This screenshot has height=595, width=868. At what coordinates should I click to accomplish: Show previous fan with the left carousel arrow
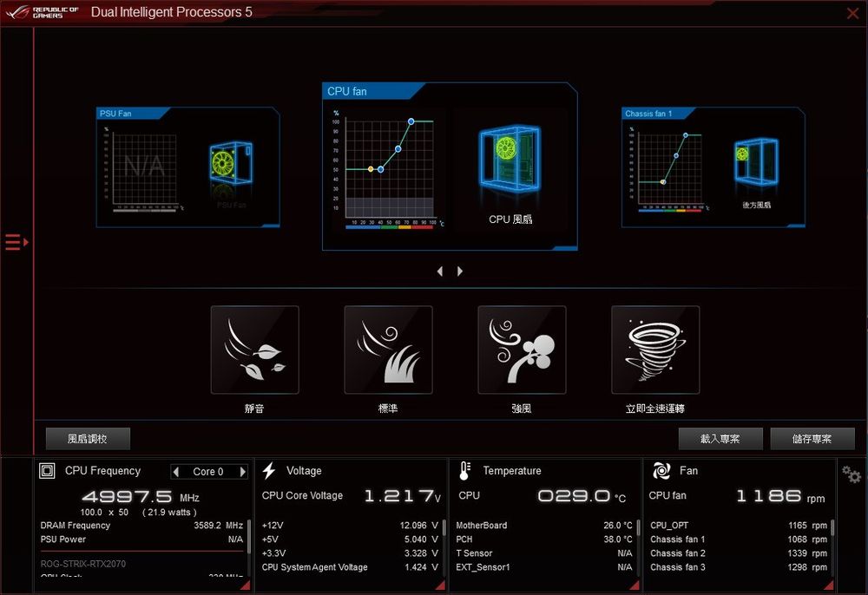pos(440,271)
